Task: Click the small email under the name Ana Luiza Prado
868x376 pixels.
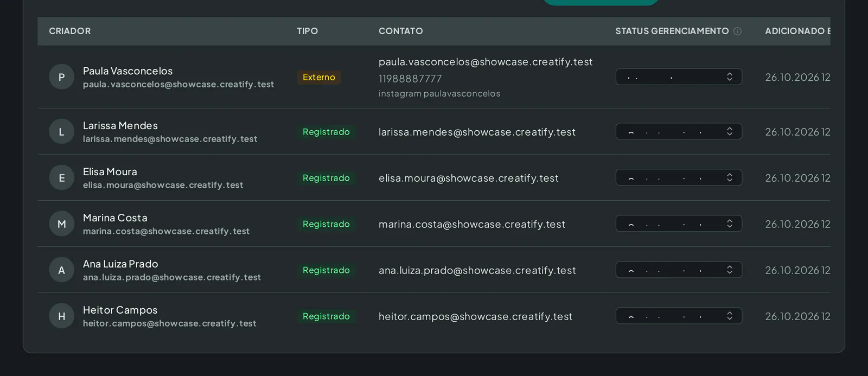Action: click(x=172, y=277)
